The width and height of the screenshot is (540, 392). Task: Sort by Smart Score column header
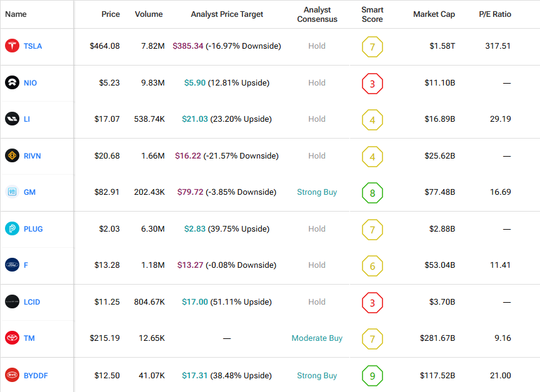372,14
